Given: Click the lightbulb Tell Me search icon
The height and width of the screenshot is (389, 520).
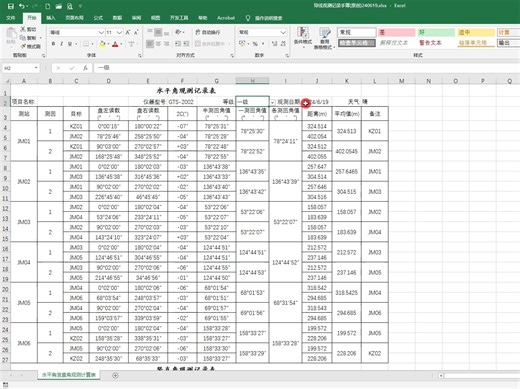Looking at the screenshot, I should tap(248, 18).
